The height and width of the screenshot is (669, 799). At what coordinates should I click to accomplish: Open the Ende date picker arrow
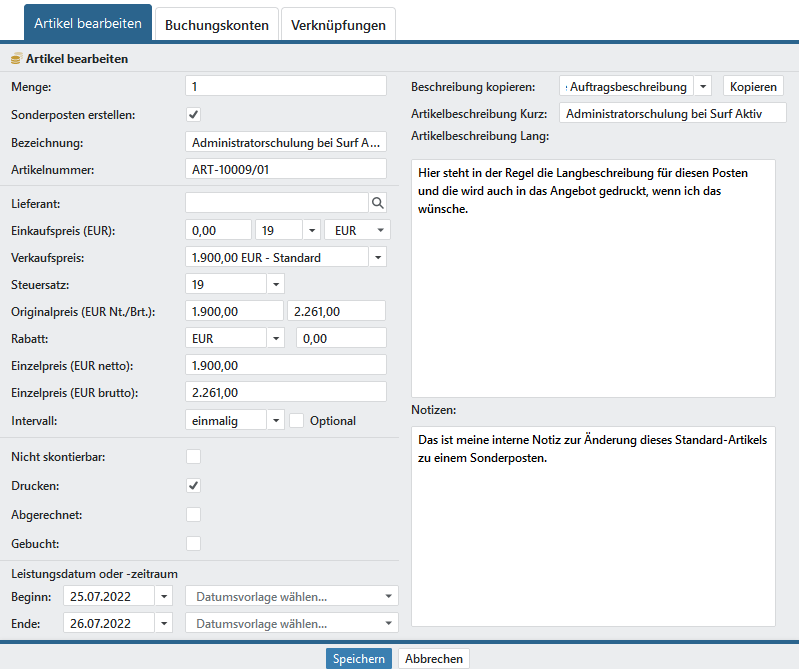[x=164, y=623]
